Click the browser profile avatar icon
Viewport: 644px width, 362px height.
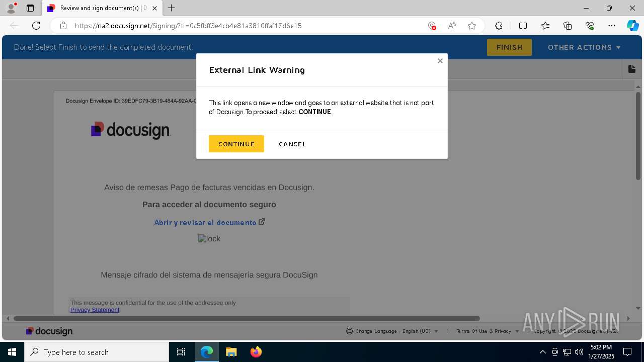point(11,8)
